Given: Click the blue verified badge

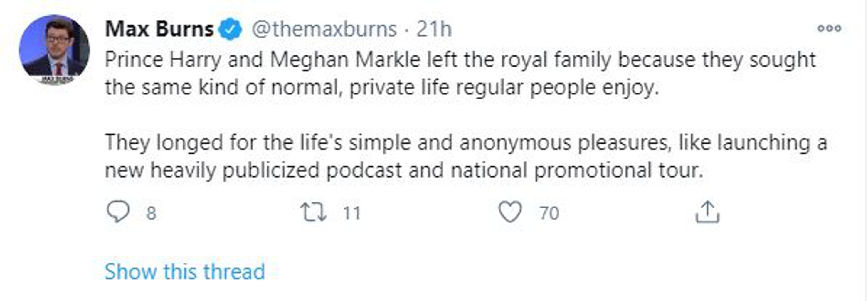Looking at the screenshot, I should (x=230, y=29).
